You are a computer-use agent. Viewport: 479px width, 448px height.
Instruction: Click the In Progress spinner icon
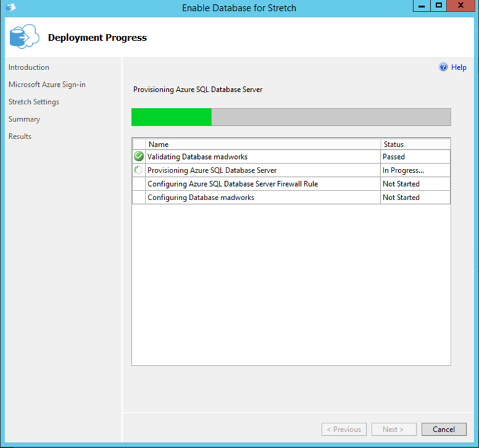[x=138, y=170]
